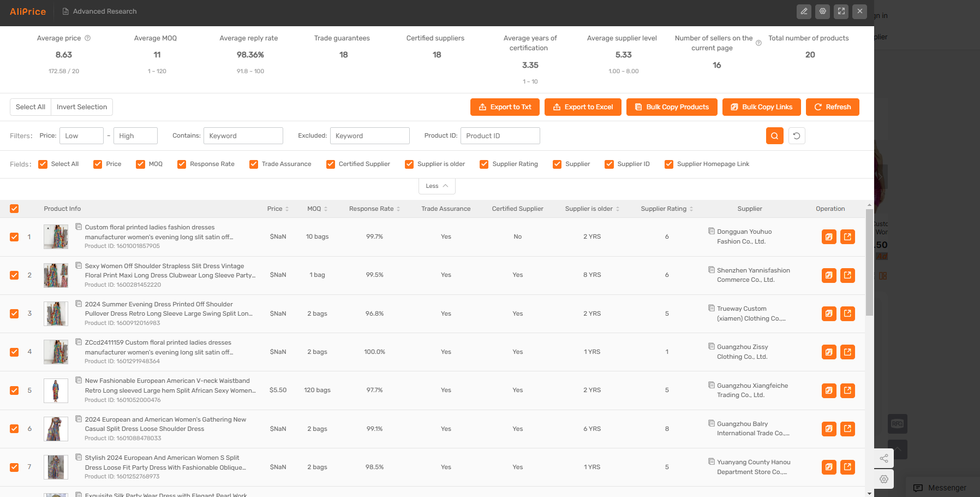Open external link for Shenzhen Yannisfashion row
Viewport: 980px width, 497px height.
(847, 275)
